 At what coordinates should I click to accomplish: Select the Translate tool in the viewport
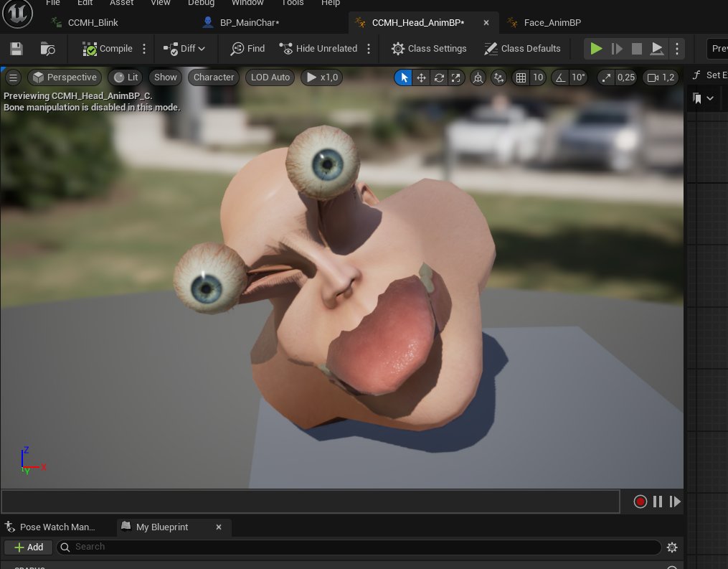[422, 77]
